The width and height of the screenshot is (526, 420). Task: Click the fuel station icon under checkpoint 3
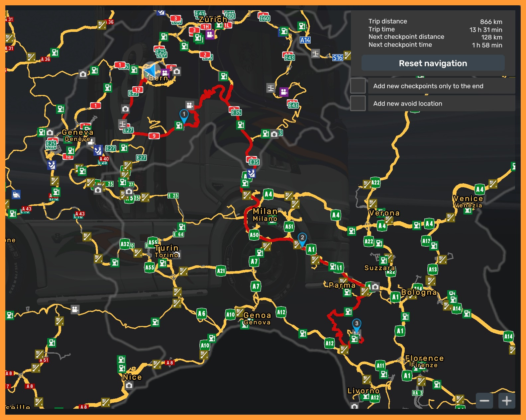(355, 339)
